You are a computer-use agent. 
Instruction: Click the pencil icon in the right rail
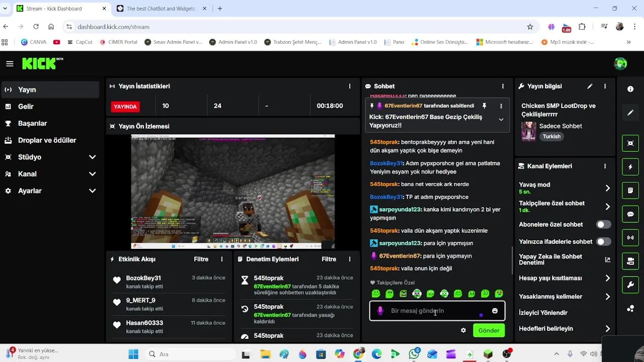click(x=630, y=113)
